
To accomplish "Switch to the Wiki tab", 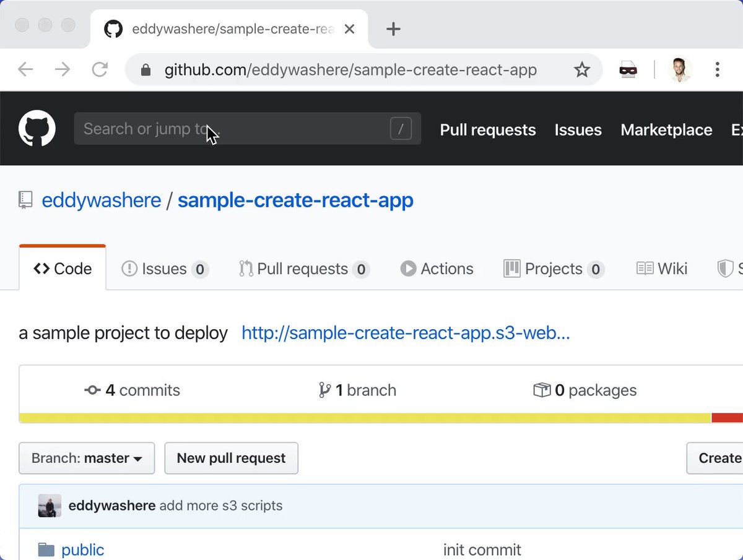I will [662, 269].
